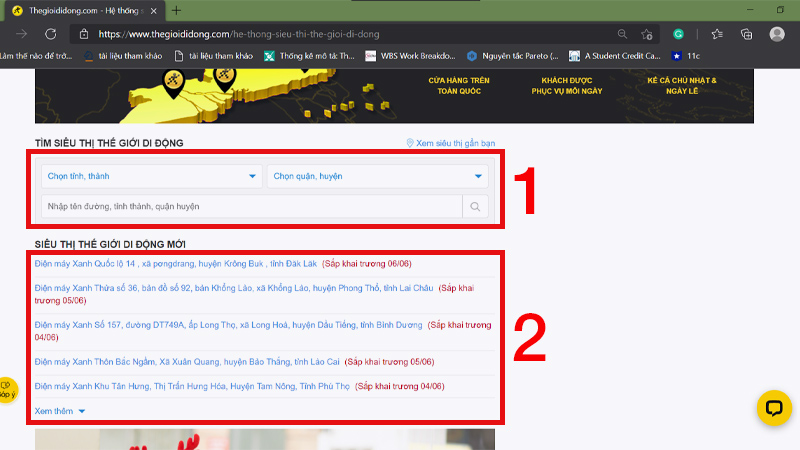The image size is (800, 450).
Task: Click the yellow feedback badge on left edge
Action: click(x=6, y=389)
